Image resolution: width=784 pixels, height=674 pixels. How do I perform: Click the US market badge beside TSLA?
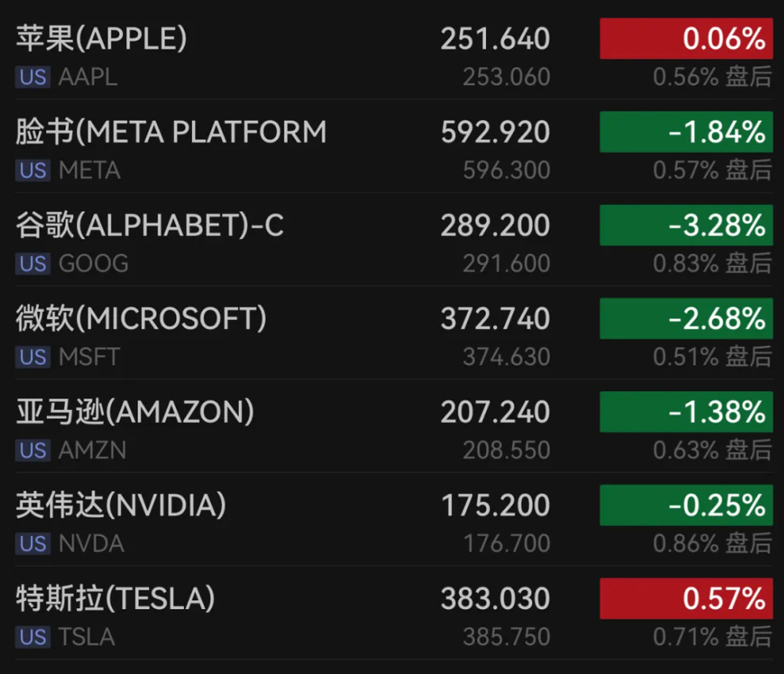[x=33, y=637]
